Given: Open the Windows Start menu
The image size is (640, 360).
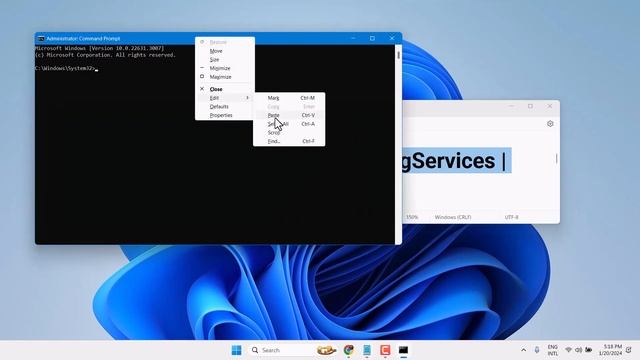Looking at the screenshot, I should click(x=236, y=350).
